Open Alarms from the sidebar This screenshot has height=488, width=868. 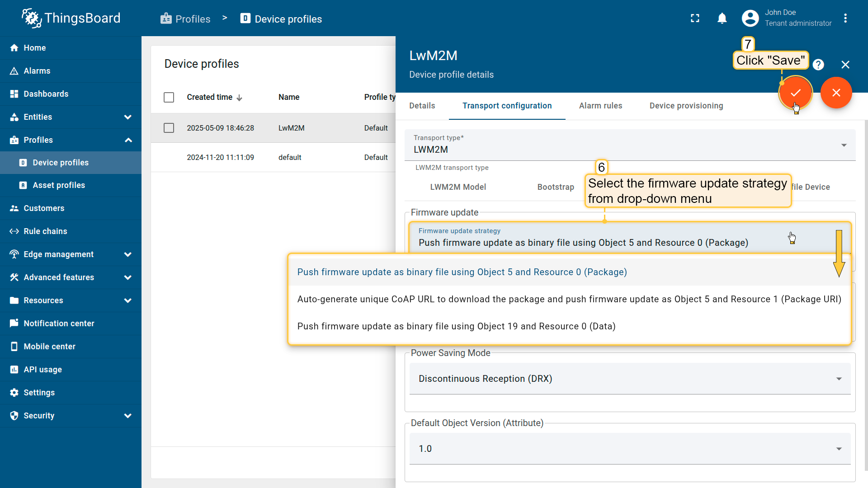tap(71, 71)
